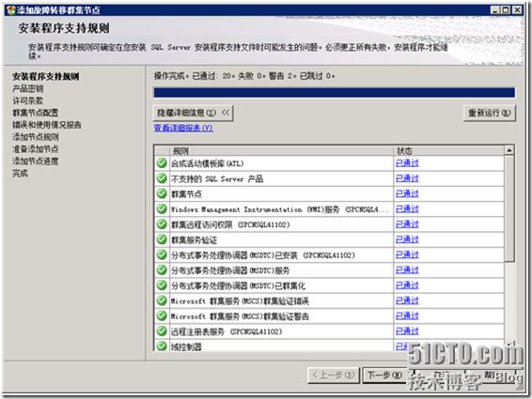Image resolution: width=532 pixels, height=399 pixels.
Task: Click the blue operation progress bar
Action: [x=335, y=93]
